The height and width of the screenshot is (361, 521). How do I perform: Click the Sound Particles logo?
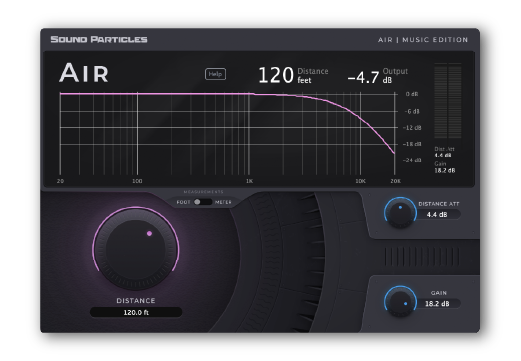99,39
